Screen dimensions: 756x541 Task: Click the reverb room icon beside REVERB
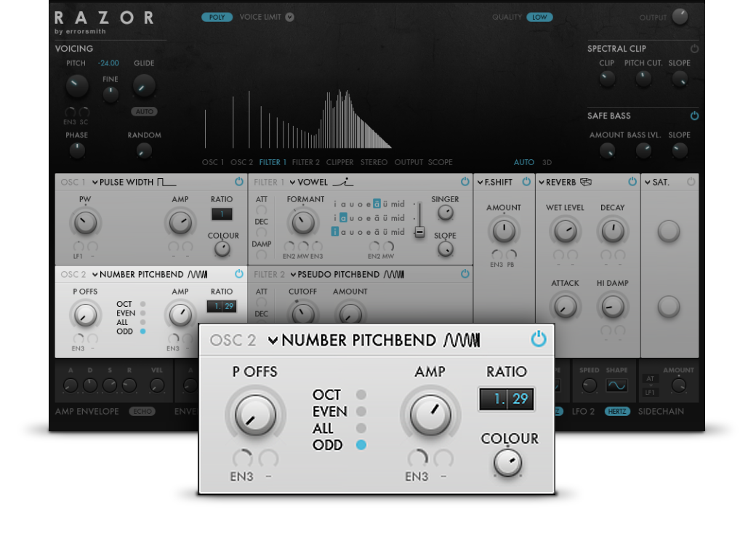585,182
